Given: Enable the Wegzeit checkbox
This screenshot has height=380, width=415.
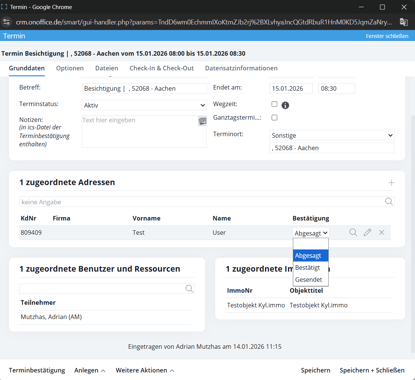Looking at the screenshot, I should (274, 104).
